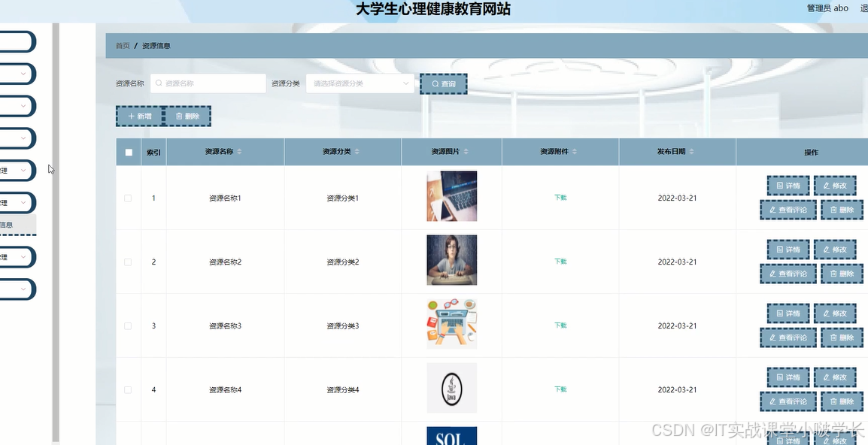868x445 pixels.
Task: Click the 管理员 abo user label
Action: (827, 8)
